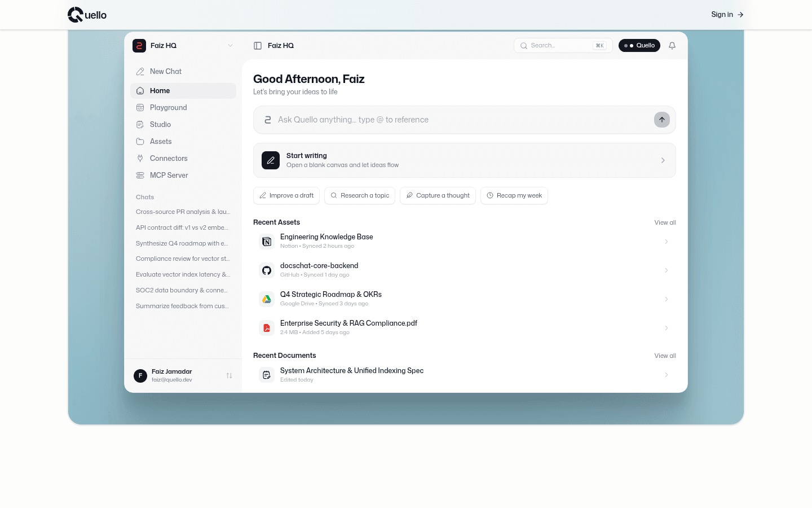
Task: Click the Capture a thought button
Action: (438, 195)
